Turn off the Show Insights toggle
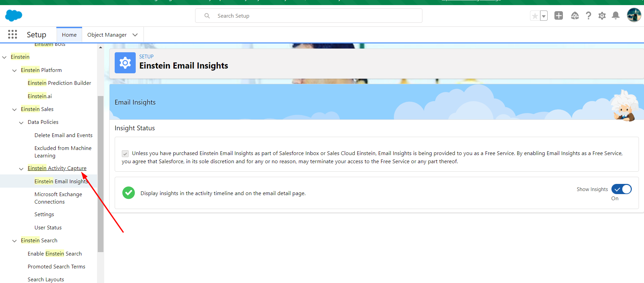The height and width of the screenshot is (283, 644). pos(621,189)
